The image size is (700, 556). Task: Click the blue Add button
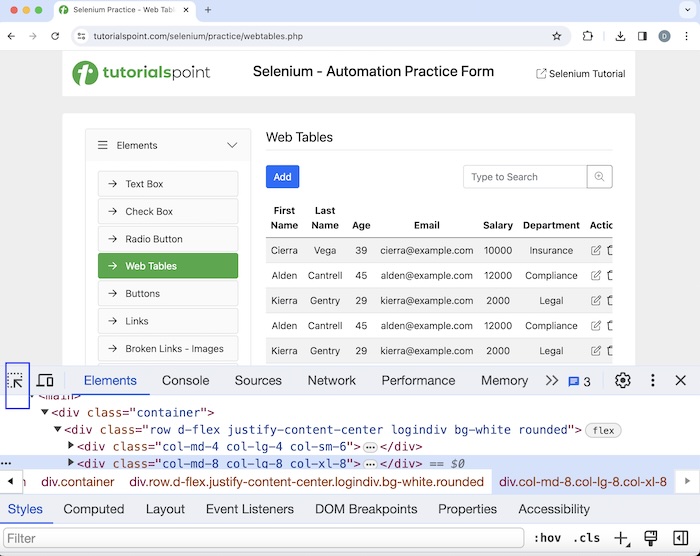[282, 177]
